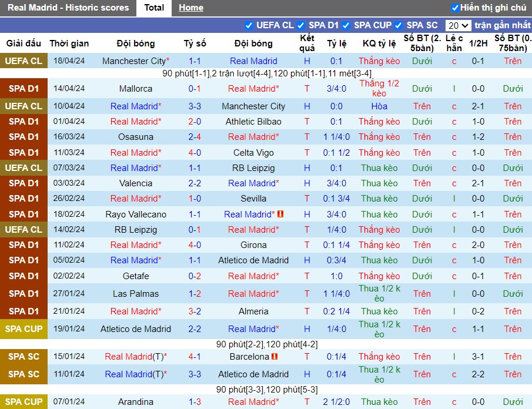Switch to the Total tab
Screen dimensions: 532x409
pyautogui.click(x=154, y=8)
